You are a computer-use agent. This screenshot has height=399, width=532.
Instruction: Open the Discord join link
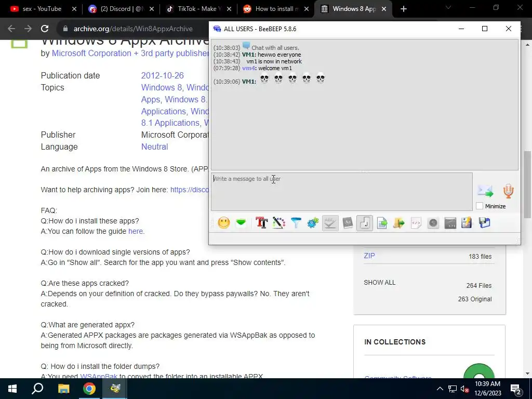point(189,190)
